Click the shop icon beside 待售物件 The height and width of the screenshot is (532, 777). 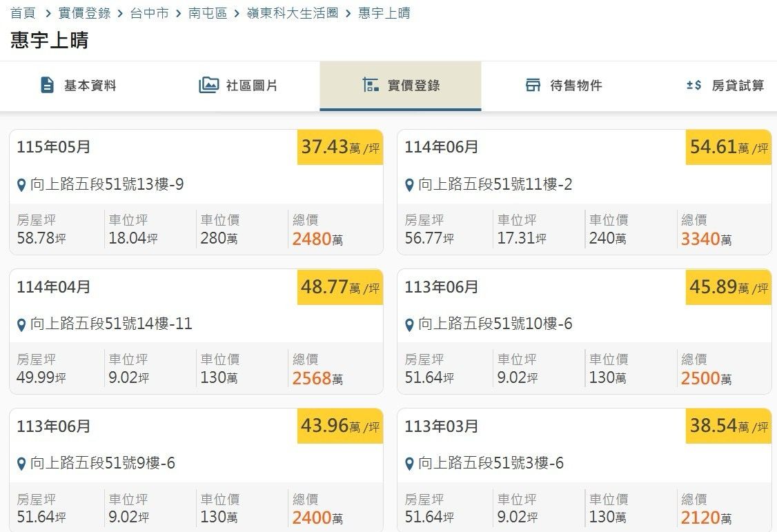tap(533, 85)
